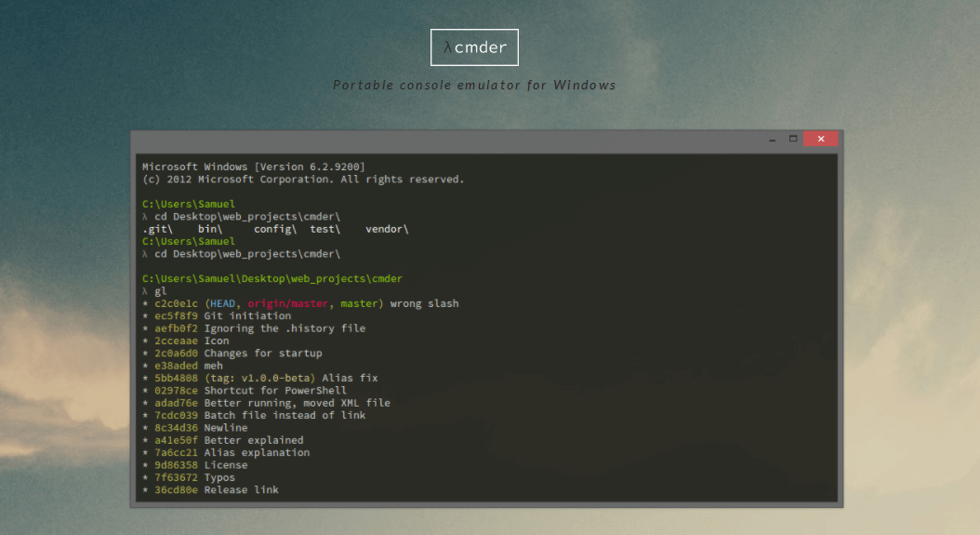The height and width of the screenshot is (535, 980).
Task: Click commit e38aded meh
Action: pos(182,366)
